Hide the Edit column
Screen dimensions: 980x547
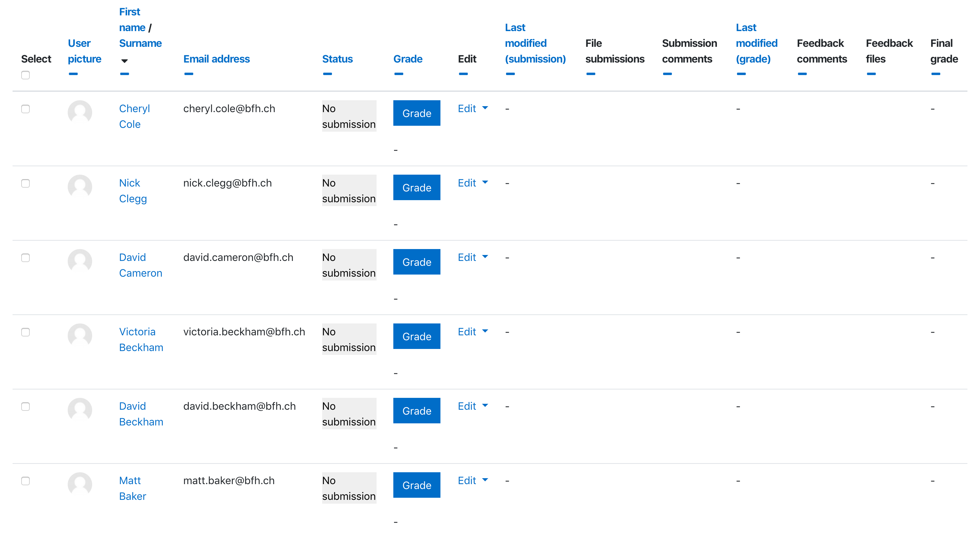click(x=463, y=74)
